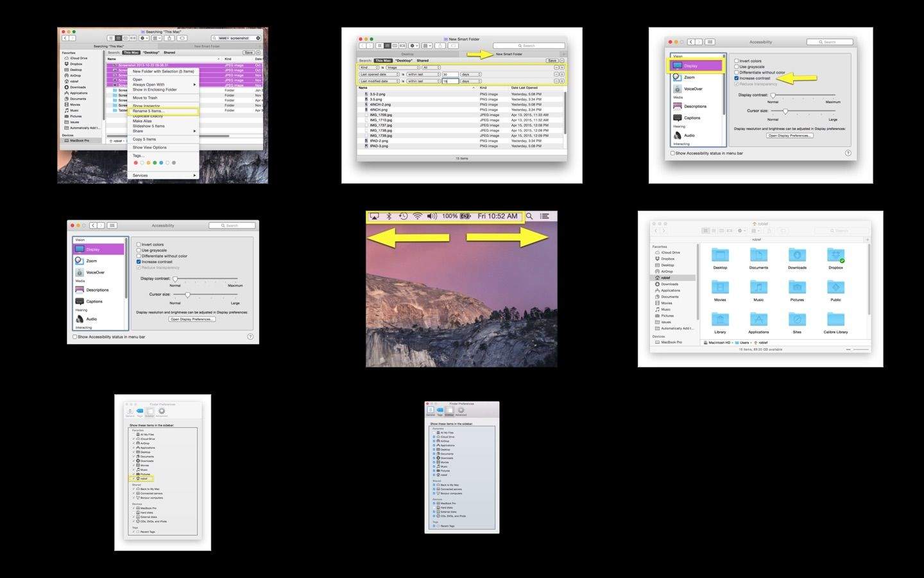Click the volume speaker icon in the menu bar
This screenshot has width=924, height=578.
tap(432, 216)
